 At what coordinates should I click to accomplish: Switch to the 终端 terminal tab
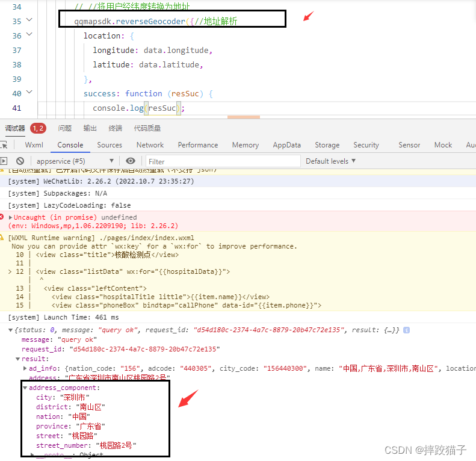[116, 128]
